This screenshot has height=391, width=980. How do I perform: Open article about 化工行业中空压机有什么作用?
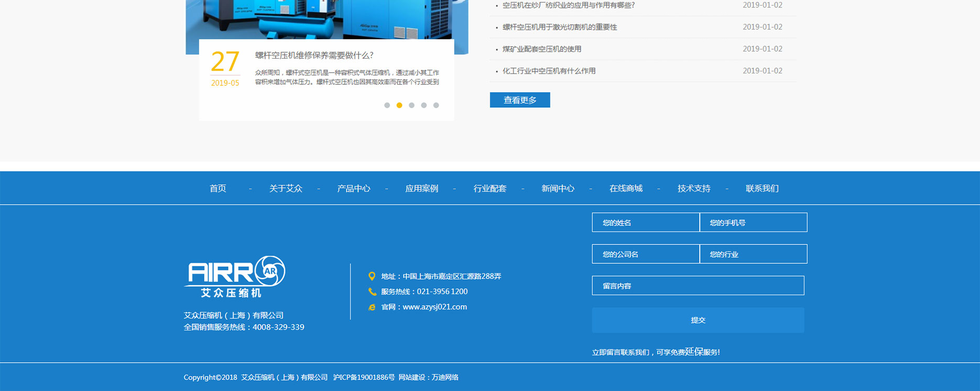[549, 71]
